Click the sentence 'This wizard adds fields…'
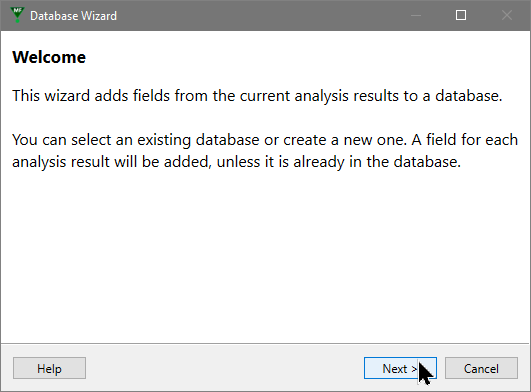 257,96
